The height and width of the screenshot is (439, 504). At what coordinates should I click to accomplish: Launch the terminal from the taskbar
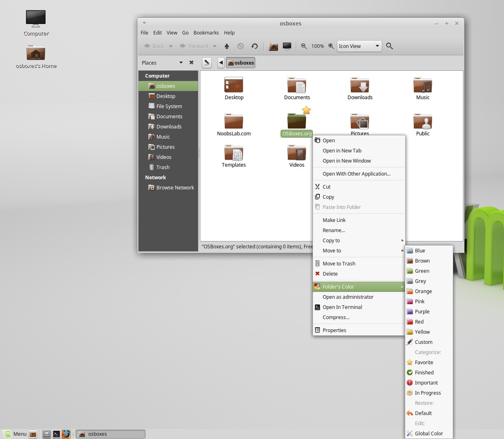tap(56, 434)
